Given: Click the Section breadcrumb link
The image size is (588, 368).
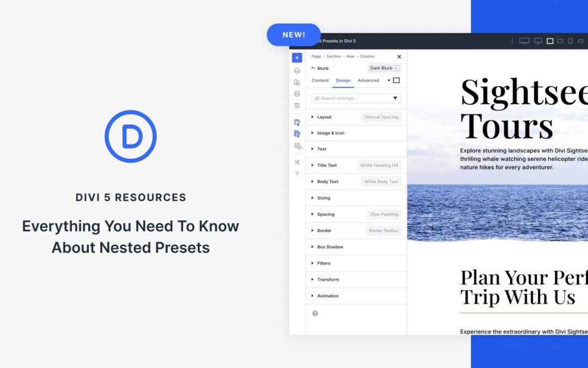Looking at the screenshot, I should (334, 57).
